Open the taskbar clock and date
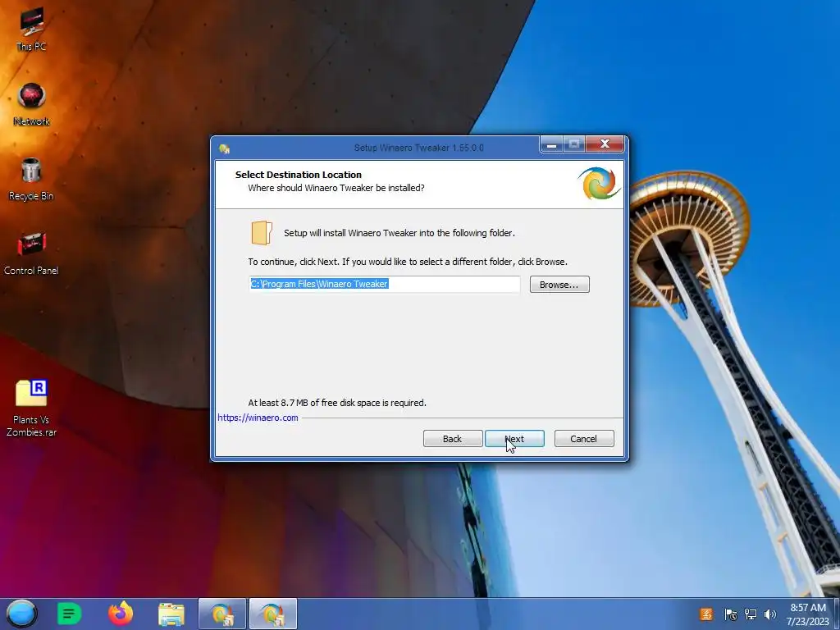 click(808, 614)
